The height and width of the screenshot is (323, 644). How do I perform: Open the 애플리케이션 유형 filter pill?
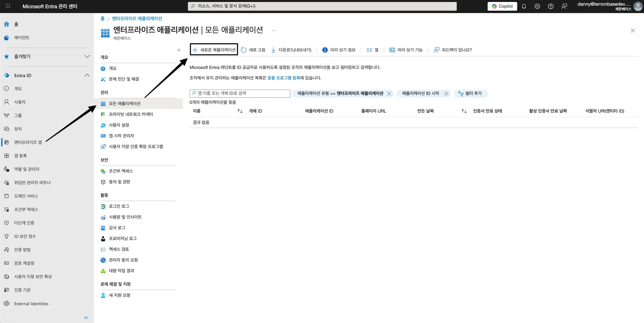tap(340, 93)
